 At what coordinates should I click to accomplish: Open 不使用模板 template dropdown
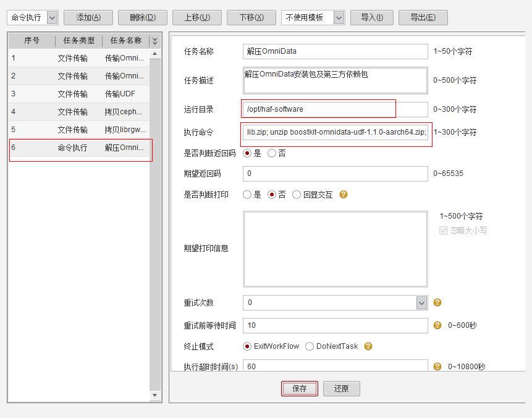pyautogui.click(x=339, y=18)
